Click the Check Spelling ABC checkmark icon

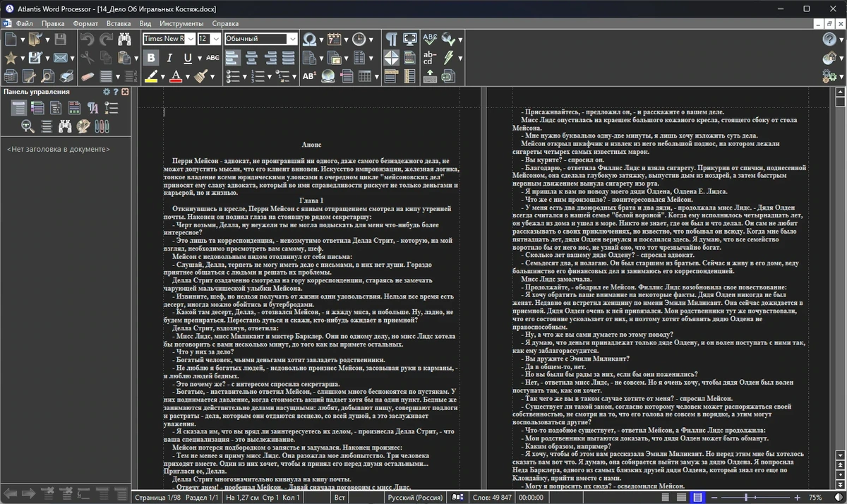point(430,40)
